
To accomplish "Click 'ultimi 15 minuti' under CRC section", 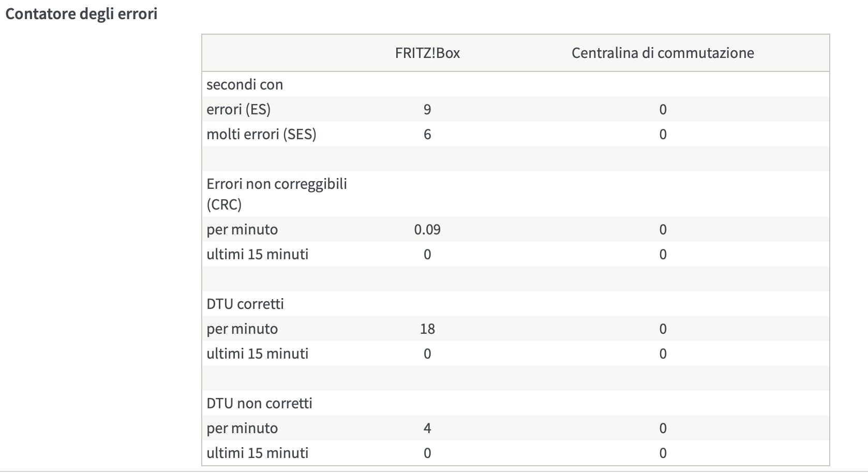I will pyautogui.click(x=258, y=254).
